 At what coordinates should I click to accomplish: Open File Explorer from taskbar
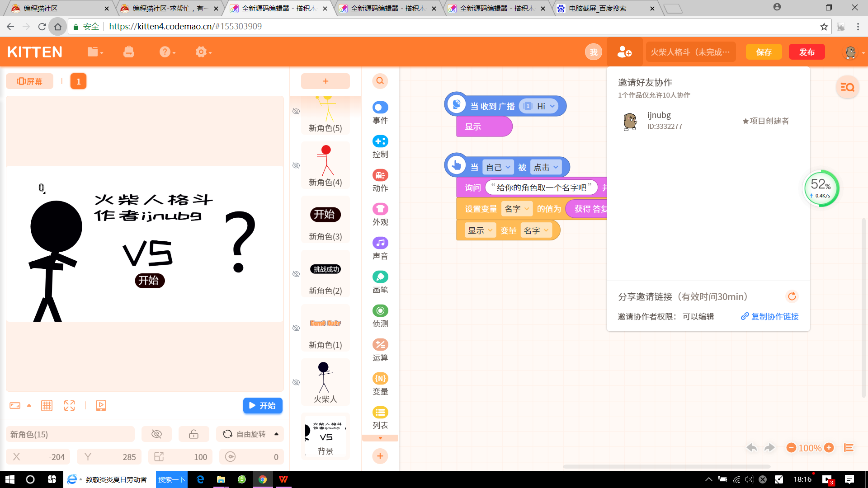221,479
